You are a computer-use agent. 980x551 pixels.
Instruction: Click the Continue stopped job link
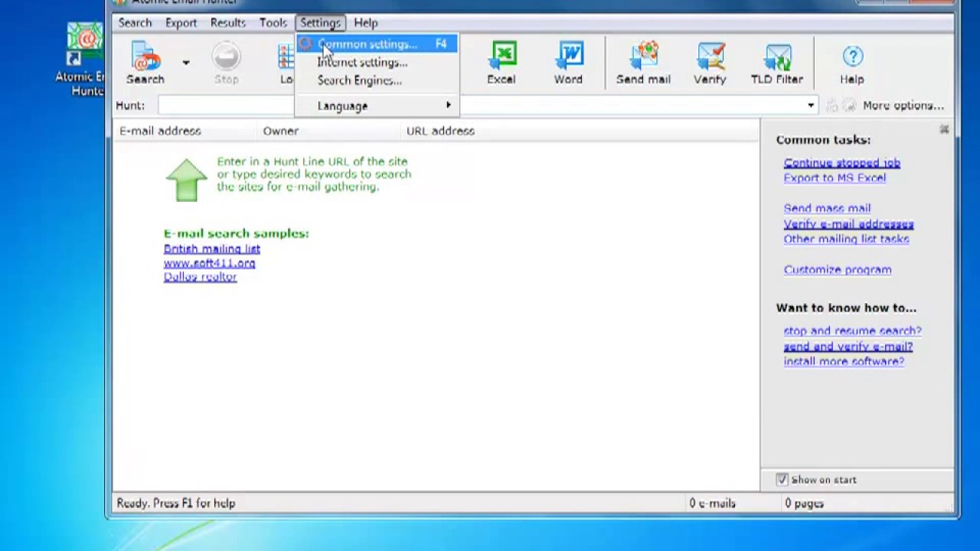[841, 163]
